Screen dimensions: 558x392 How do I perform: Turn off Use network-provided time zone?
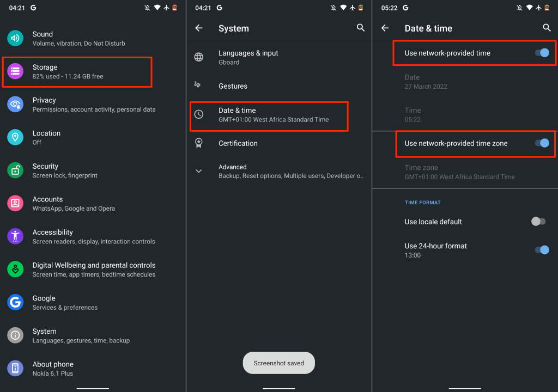coord(541,144)
